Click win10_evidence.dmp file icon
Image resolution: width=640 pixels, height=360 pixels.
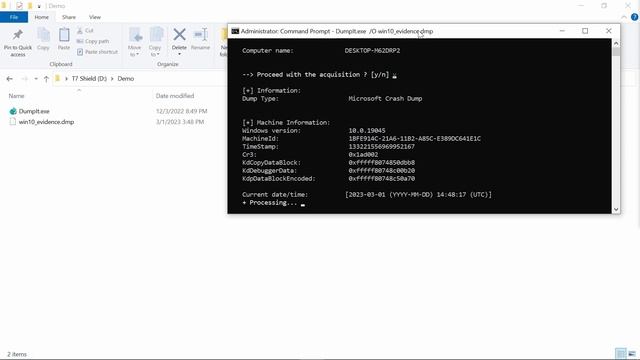(13, 122)
